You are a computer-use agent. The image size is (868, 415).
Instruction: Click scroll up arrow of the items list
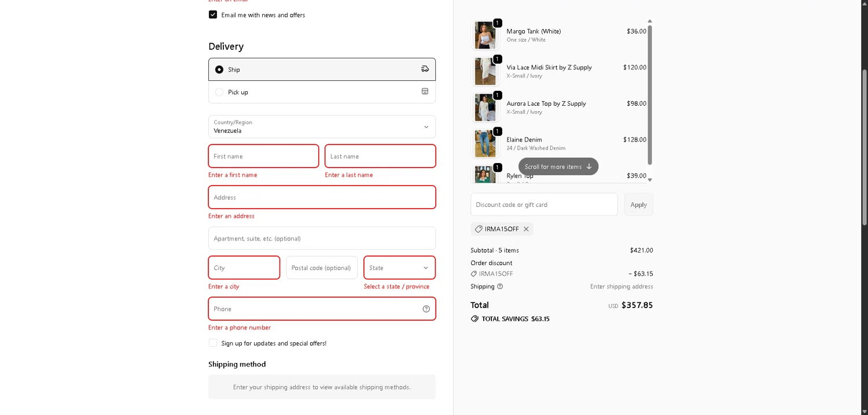point(650,21)
